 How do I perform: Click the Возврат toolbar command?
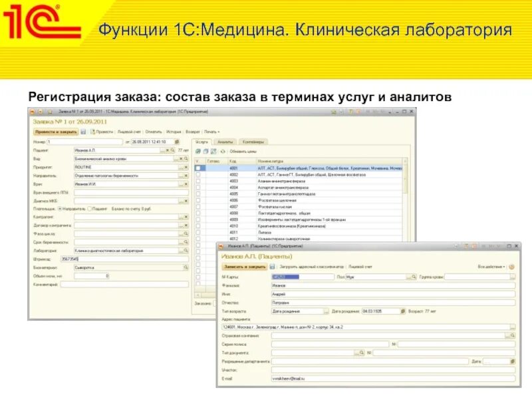(x=193, y=132)
